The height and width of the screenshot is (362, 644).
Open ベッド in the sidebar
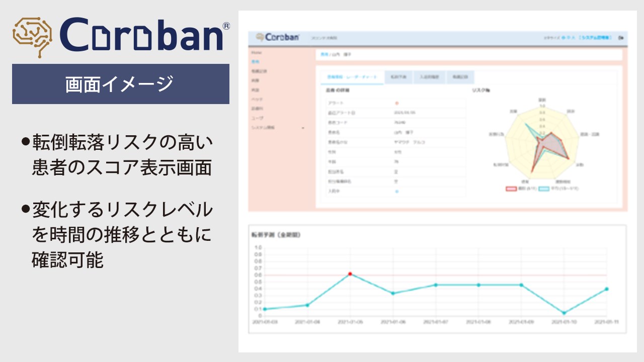[x=256, y=100]
